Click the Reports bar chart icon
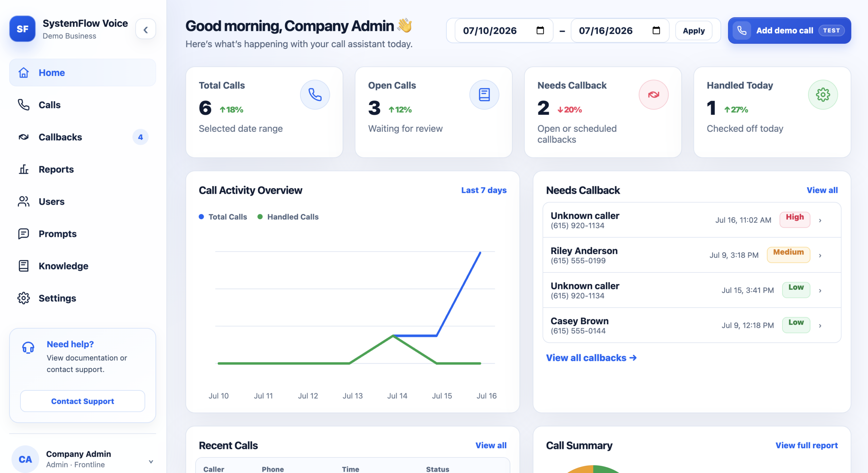868x473 pixels. 23,169
